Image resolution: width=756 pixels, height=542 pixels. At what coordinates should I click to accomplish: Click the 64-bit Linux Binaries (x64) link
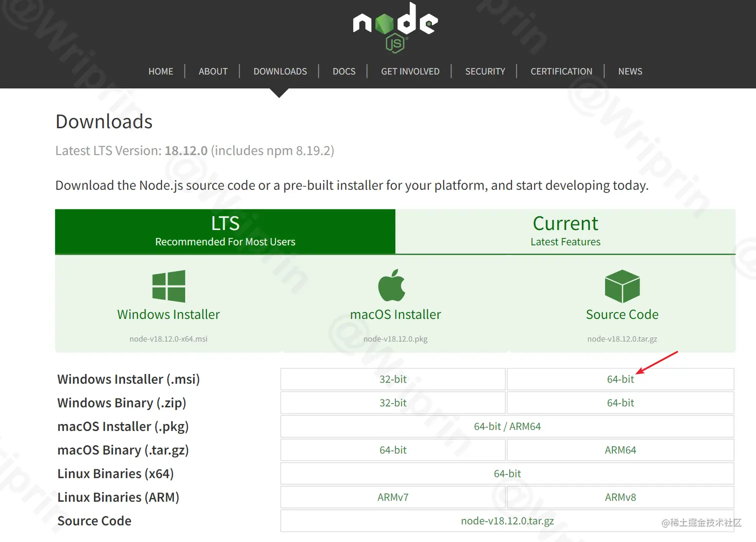click(x=507, y=473)
